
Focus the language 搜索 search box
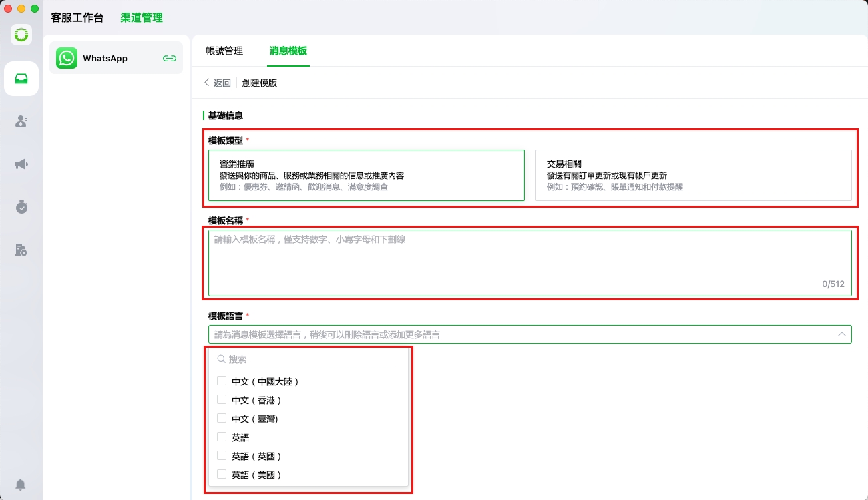tap(312, 359)
